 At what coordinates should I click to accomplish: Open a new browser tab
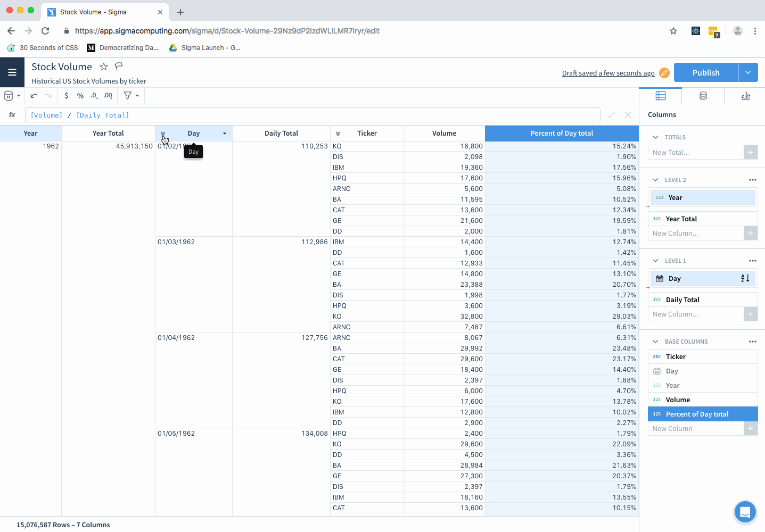[180, 12]
